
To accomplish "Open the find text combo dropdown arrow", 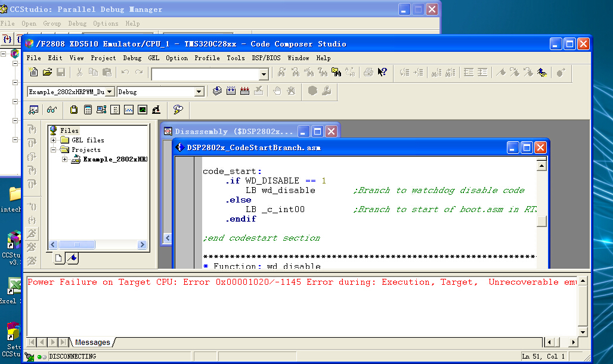I will (x=264, y=74).
